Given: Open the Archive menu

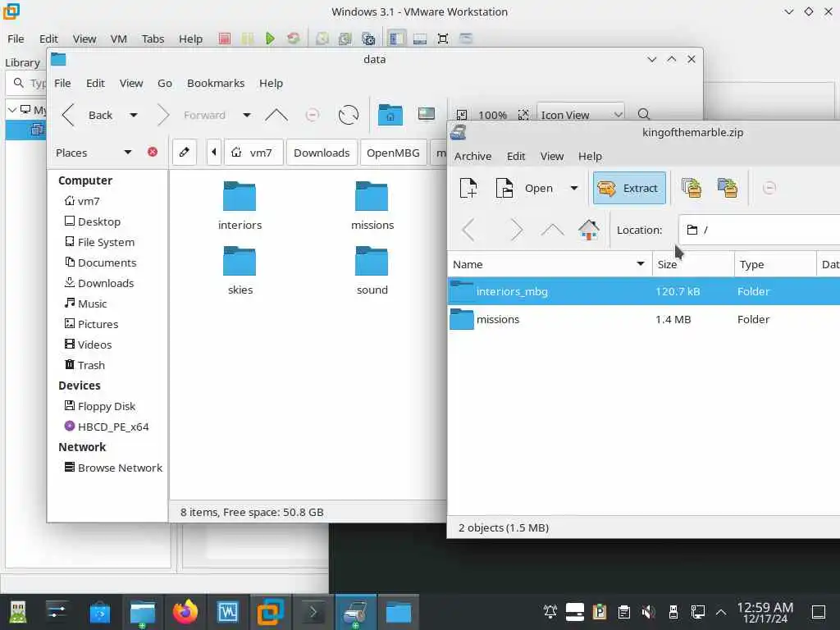Looking at the screenshot, I should (472, 156).
